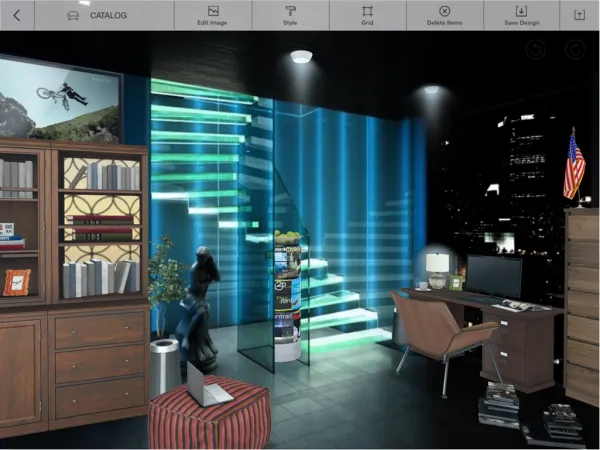
Task: Select the white trash can on floor
Action: point(164,365)
